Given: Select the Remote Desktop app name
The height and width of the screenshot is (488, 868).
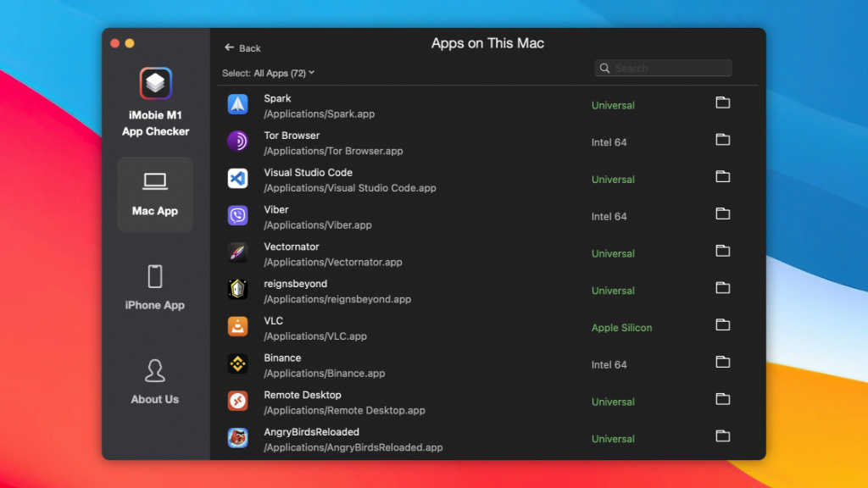Looking at the screenshot, I should tap(303, 395).
